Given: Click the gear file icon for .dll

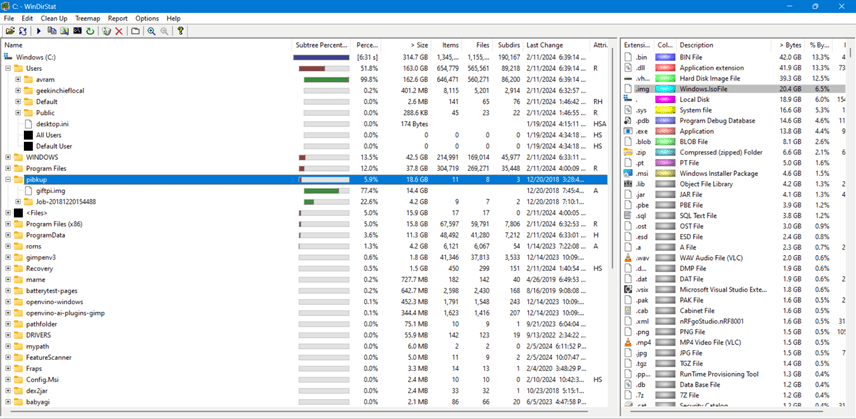Looking at the screenshot, I should click(x=628, y=68).
